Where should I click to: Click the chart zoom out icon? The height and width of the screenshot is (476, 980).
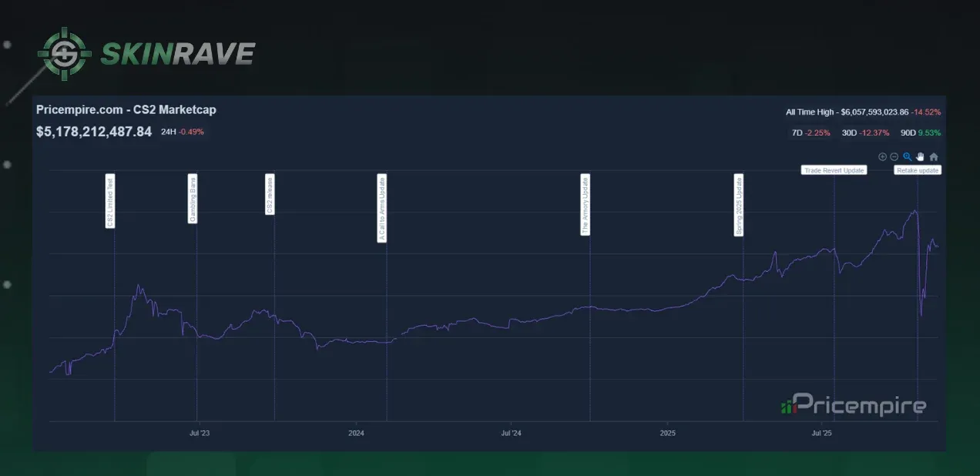pyautogui.click(x=894, y=156)
